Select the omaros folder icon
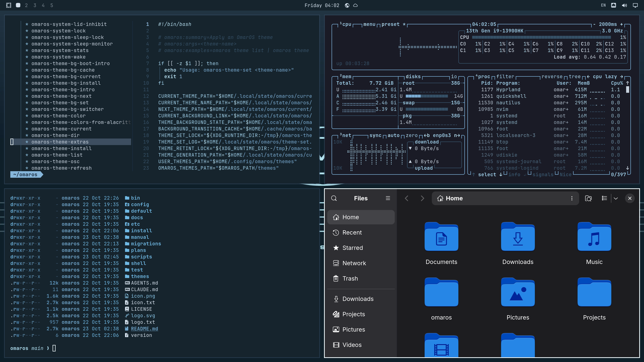The width and height of the screenshot is (644, 362). pos(441,292)
